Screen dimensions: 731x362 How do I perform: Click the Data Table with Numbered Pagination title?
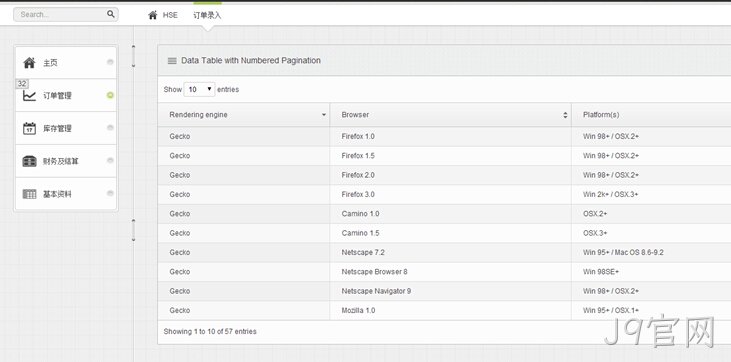point(251,61)
